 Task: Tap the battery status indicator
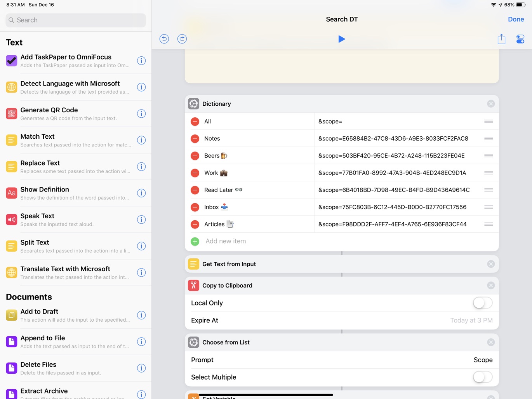tap(520, 5)
